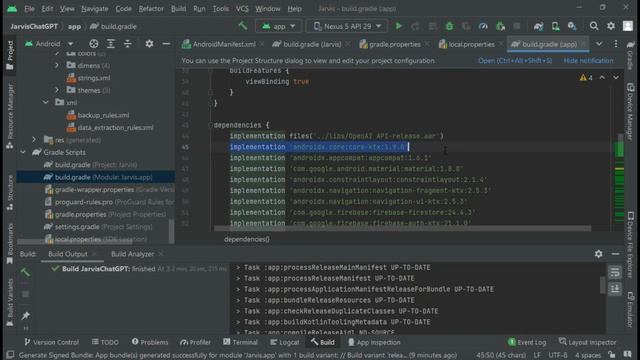Image resolution: width=640 pixels, height=360 pixels.
Task: Expand the themes folder
Action: (x=57, y=90)
